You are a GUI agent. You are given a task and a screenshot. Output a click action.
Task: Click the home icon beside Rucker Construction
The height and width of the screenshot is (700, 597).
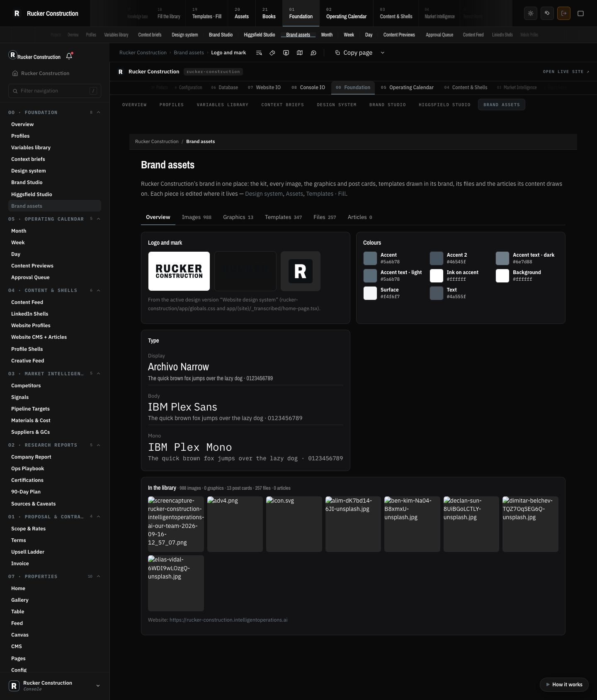click(15, 73)
